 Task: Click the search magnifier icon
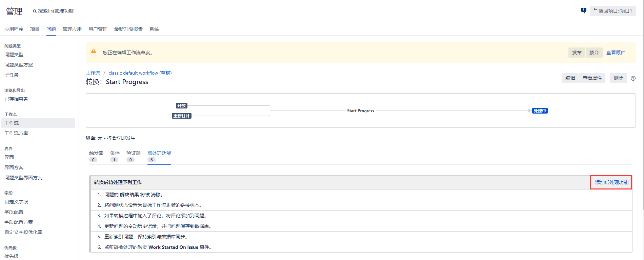pyautogui.click(x=35, y=11)
